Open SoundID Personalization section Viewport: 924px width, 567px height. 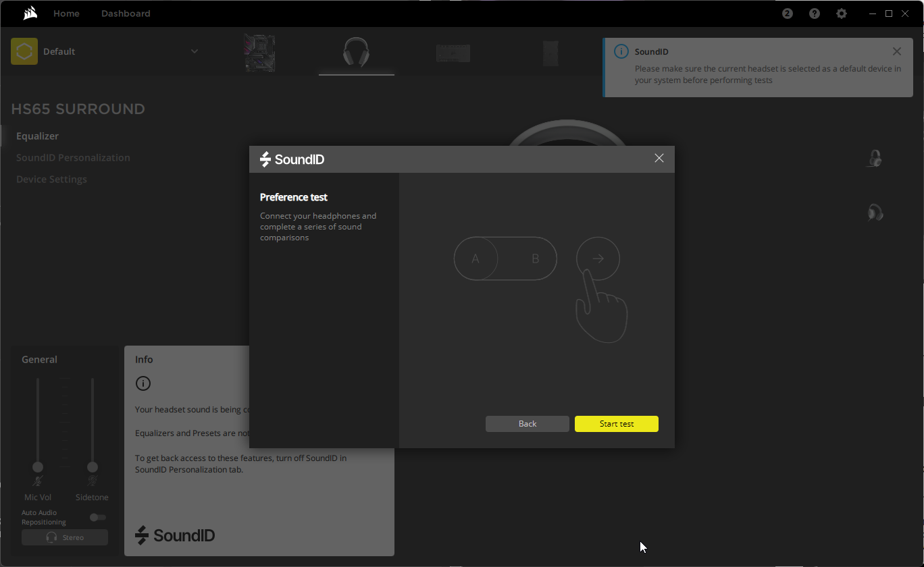click(x=73, y=157)
